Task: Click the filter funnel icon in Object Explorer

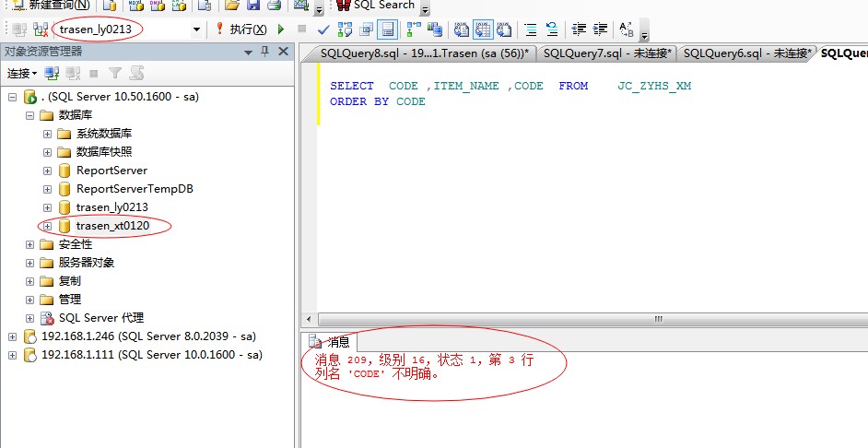Action: tap(115, 73)
